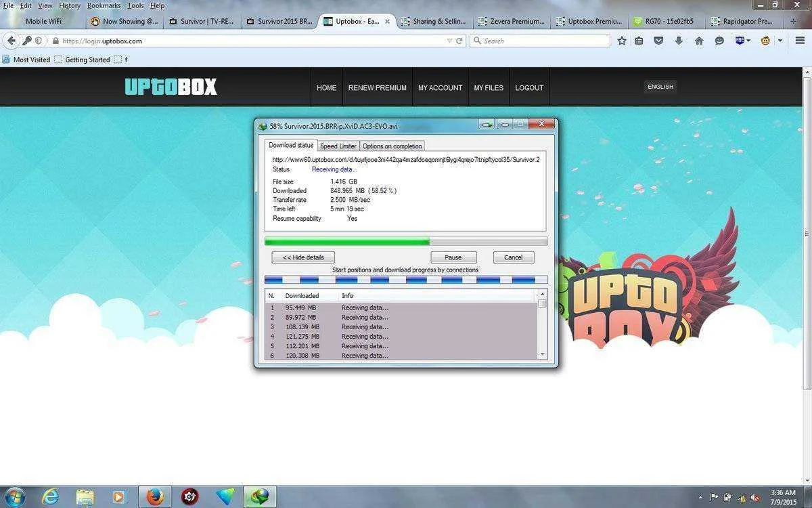Screen dimensions: 812x508
Task: Open the Bookmarks menu
Action: point(104,5)
